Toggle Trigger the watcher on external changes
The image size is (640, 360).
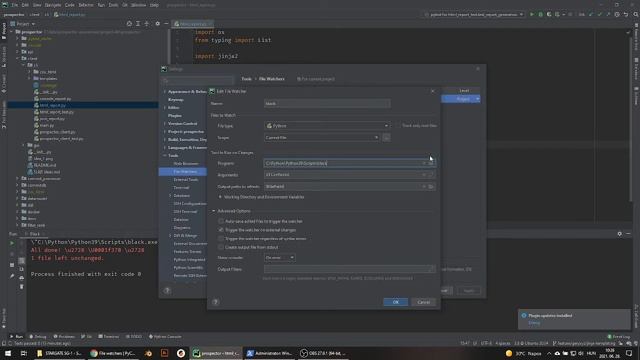tap(221, 230)
